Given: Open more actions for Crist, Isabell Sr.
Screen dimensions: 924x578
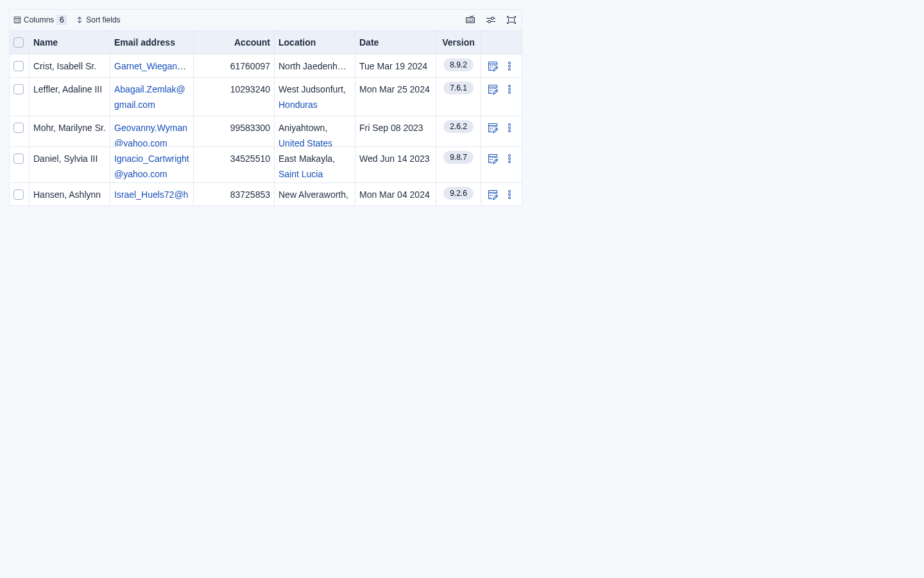Looking at the screenshot, I should (509, 66).
